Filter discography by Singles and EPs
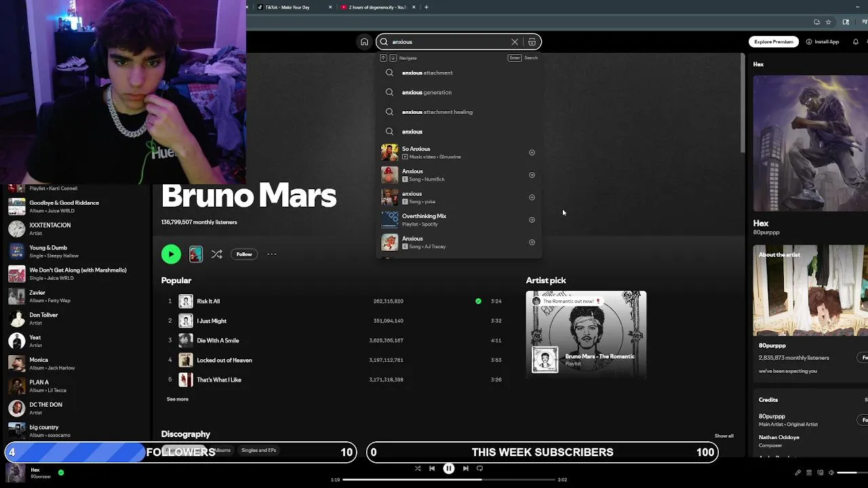Viewport: 868px width, 488px height. 259,450
